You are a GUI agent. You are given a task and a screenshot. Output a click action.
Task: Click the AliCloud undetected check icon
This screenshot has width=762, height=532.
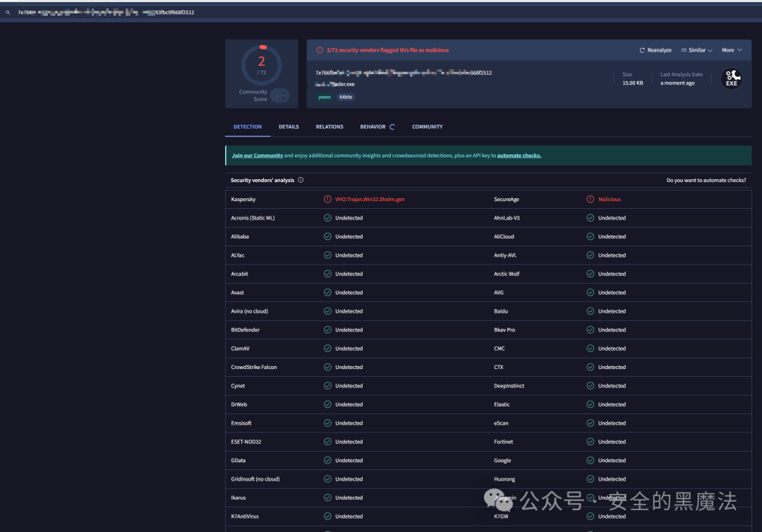pyautogui.click(x=590, y=236)
